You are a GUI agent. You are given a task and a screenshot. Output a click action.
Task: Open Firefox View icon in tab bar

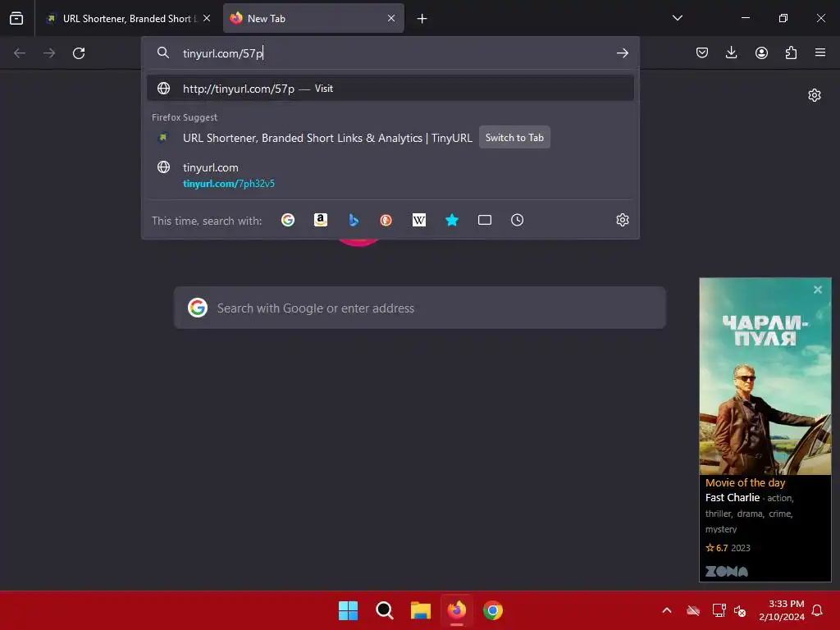click(x=16, y=18)
